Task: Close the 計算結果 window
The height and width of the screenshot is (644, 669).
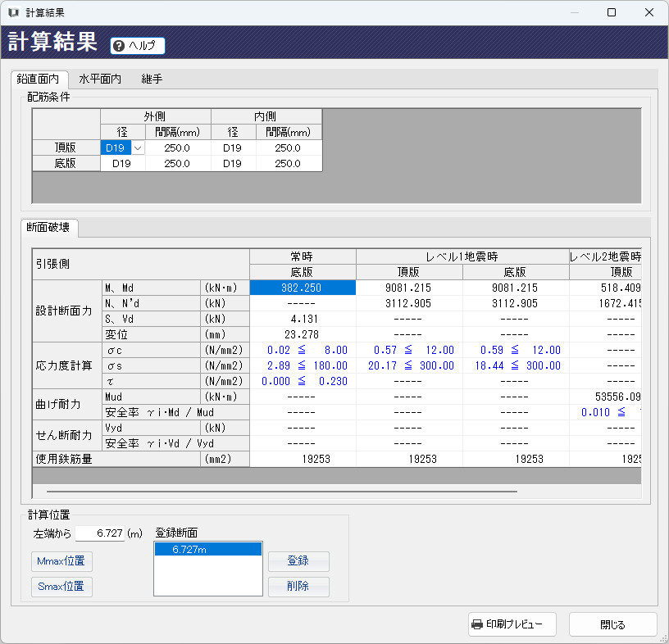Action: pyautogui.click(x=649, y=12)
